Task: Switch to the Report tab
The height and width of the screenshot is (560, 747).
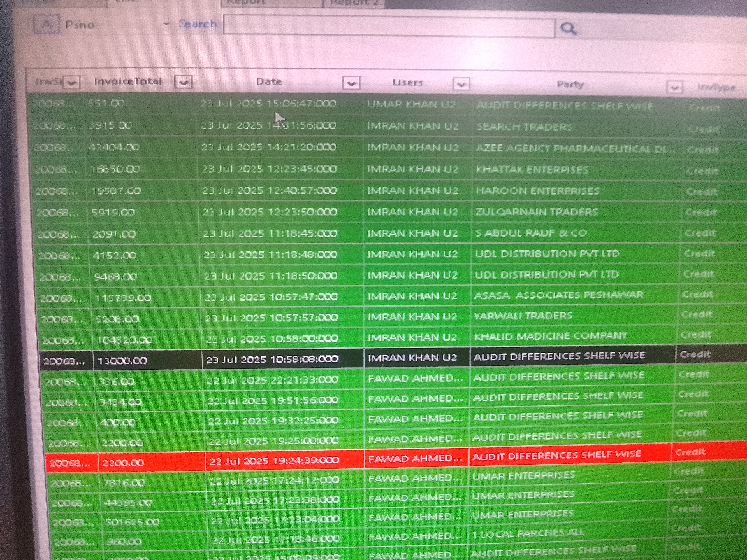Action: click(247, 3)
